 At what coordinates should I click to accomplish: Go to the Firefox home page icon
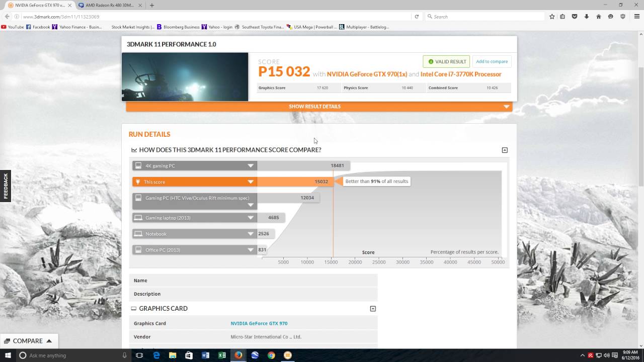598,17
